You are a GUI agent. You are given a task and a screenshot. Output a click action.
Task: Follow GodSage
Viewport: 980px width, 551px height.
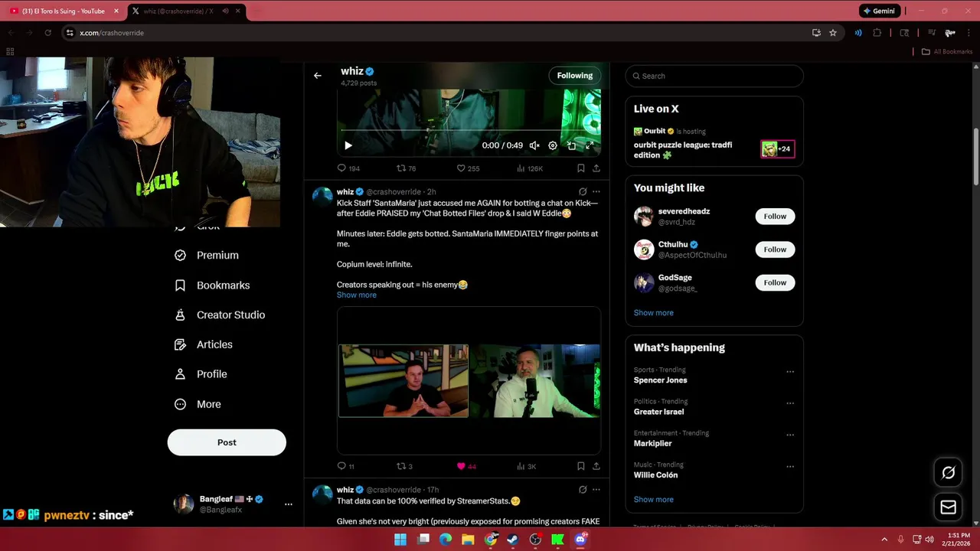[775, 282]
